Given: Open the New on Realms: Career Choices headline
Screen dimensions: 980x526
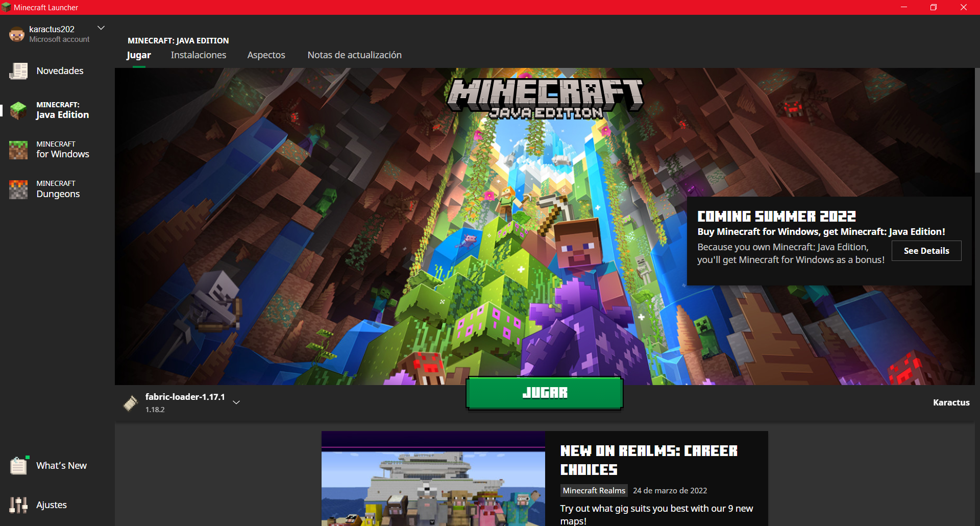Looking at the screenshot, I should point(649,460).
